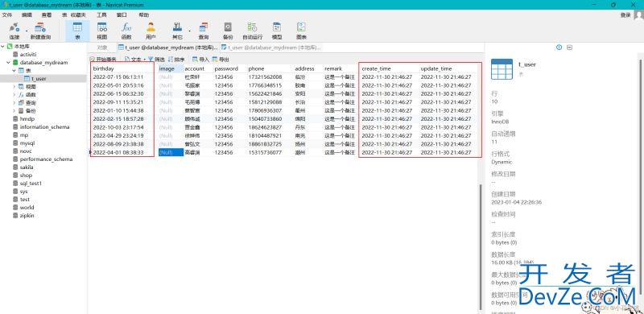
Task: Click the 排序 sort button
Action: tap(176, 60)
